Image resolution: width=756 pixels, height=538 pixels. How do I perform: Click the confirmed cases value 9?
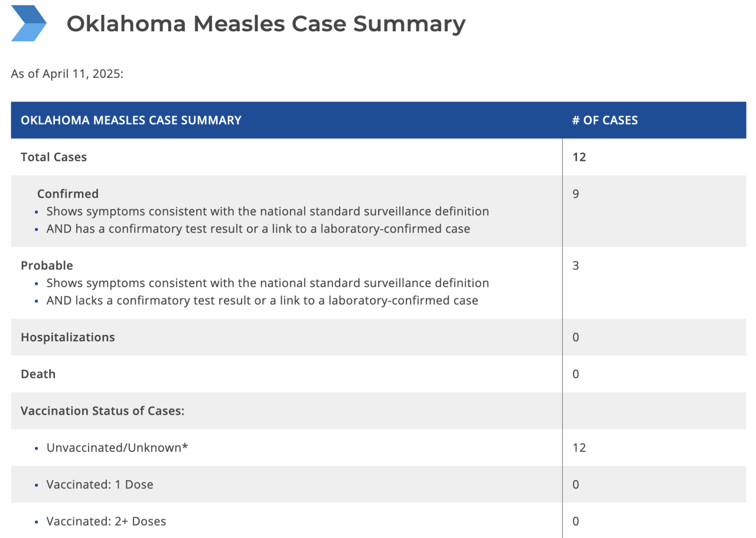(576, 194)
